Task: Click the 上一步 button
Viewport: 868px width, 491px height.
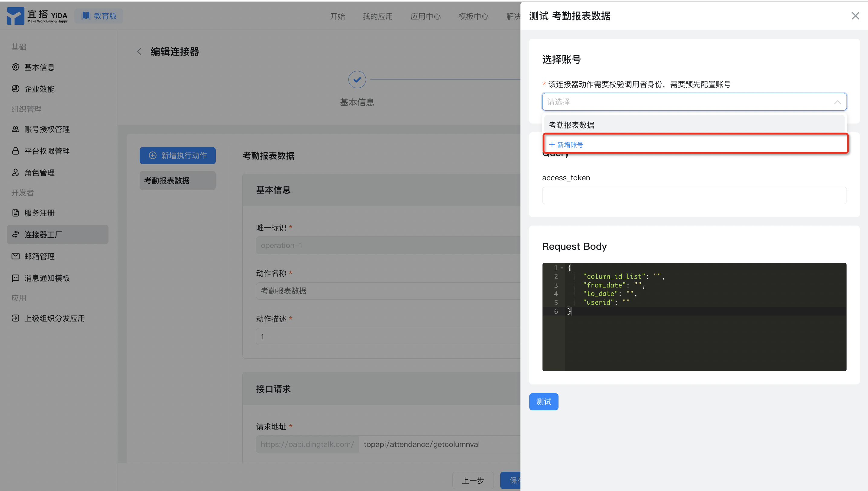Action: point(473,480)
